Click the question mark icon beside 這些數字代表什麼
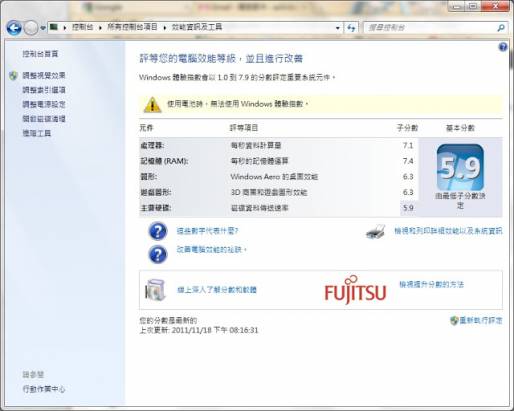 tap(158, 231)
